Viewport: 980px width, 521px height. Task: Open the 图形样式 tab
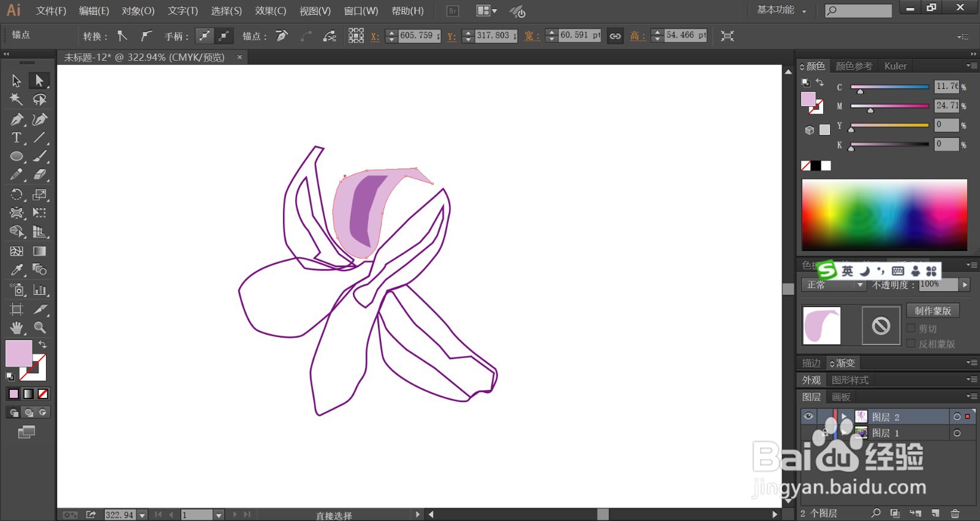[850, 380]
